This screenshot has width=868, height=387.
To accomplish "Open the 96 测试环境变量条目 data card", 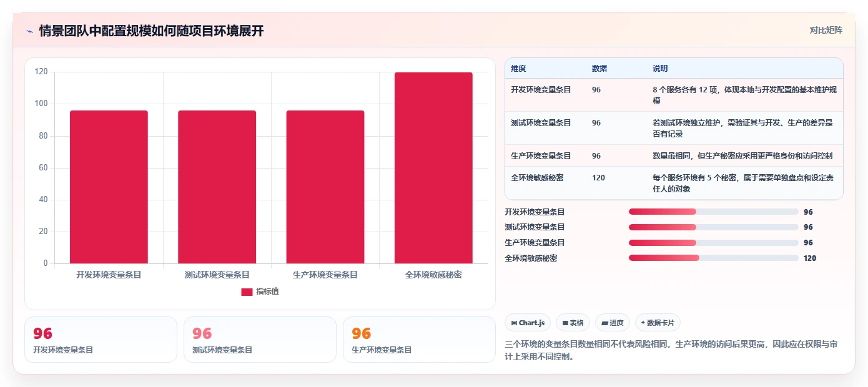I will point(260,340).
